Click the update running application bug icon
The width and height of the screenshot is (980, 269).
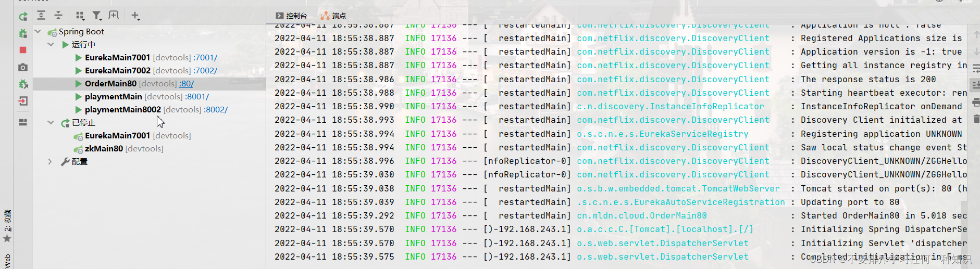23,84
